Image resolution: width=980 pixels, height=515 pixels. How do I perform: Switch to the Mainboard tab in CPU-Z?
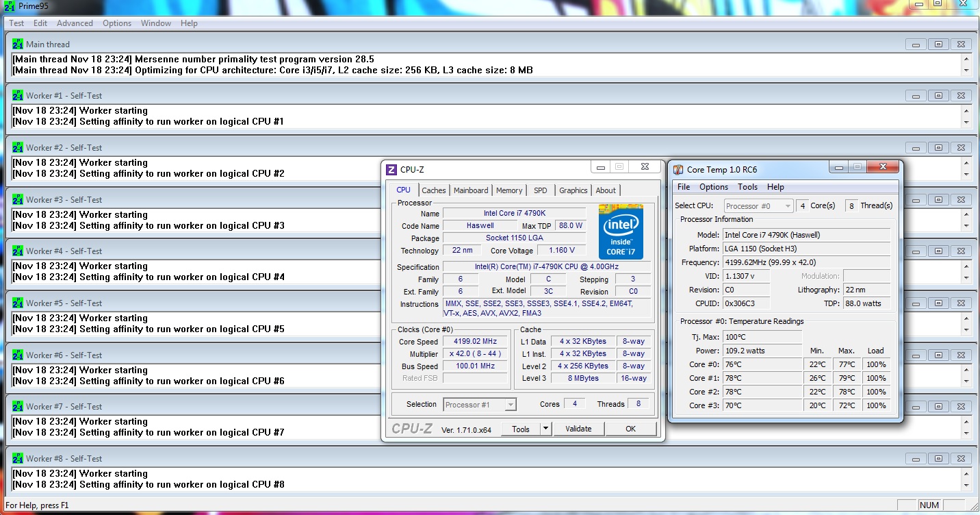click(471, 190)
